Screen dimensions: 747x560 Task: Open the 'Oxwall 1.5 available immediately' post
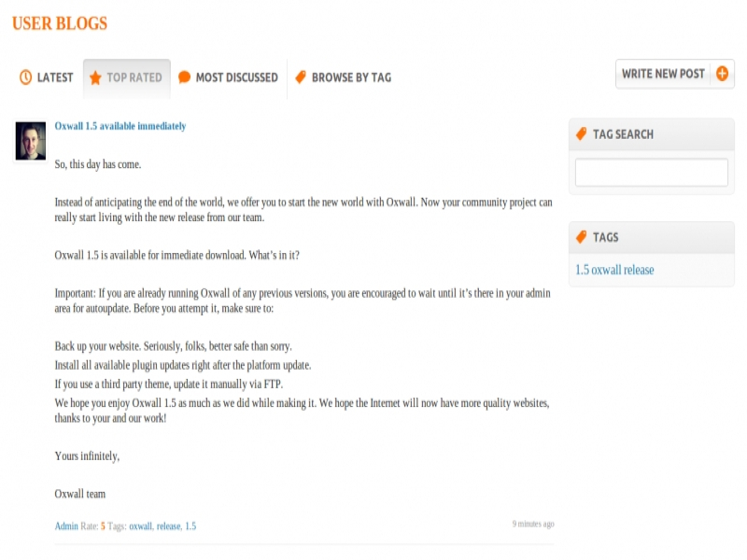click(120, 126)
